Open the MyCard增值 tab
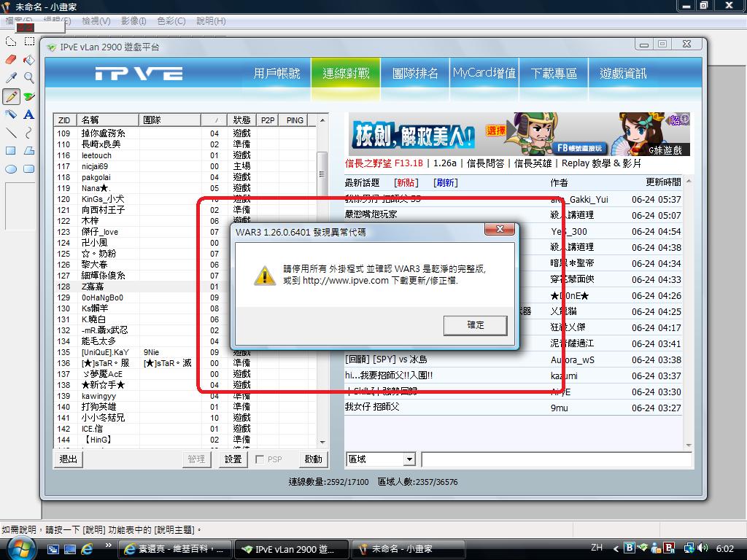The image size is (747, 560). coord(484,74)
